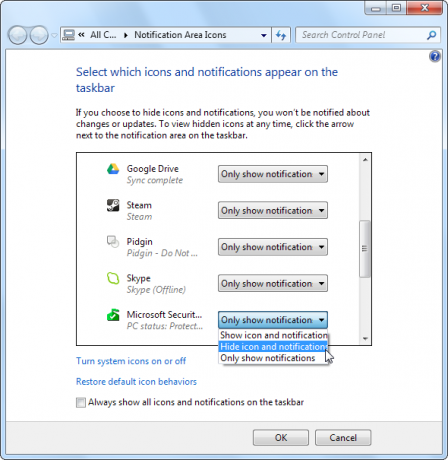Viewport: 448px width, 460px height.
Task: Open Help with the blue question mark icon
Action: click(435, 56)
